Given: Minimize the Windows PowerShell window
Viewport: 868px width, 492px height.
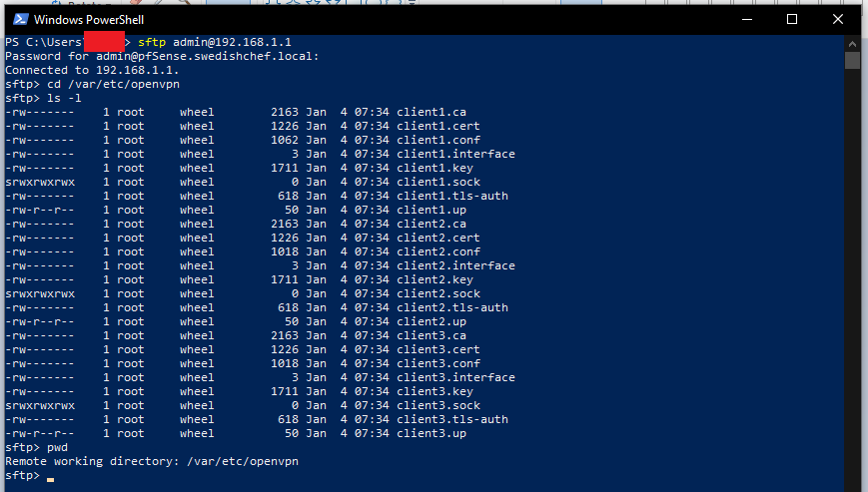Looking at the screenshot, I should tap(747, 19).
